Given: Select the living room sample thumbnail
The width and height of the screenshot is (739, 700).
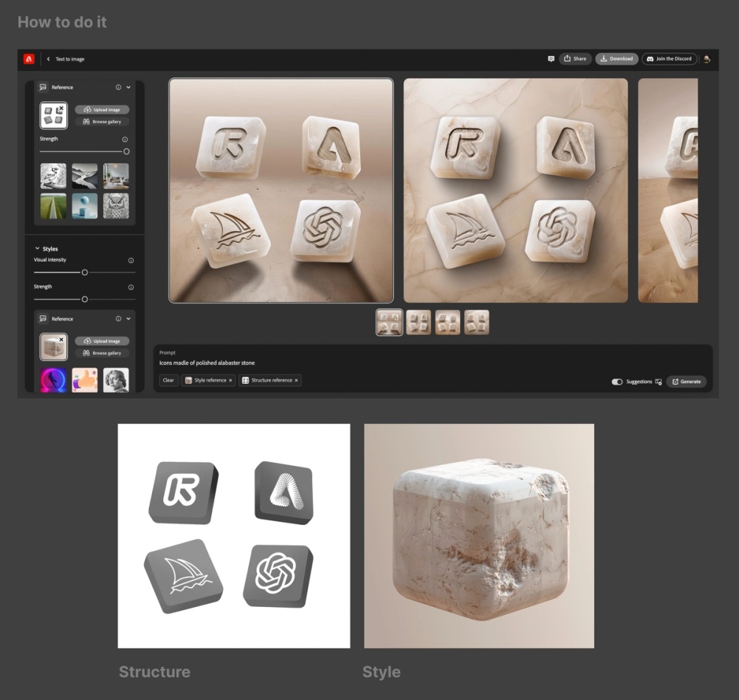Looking at the screenshot, I should [116, 176].
